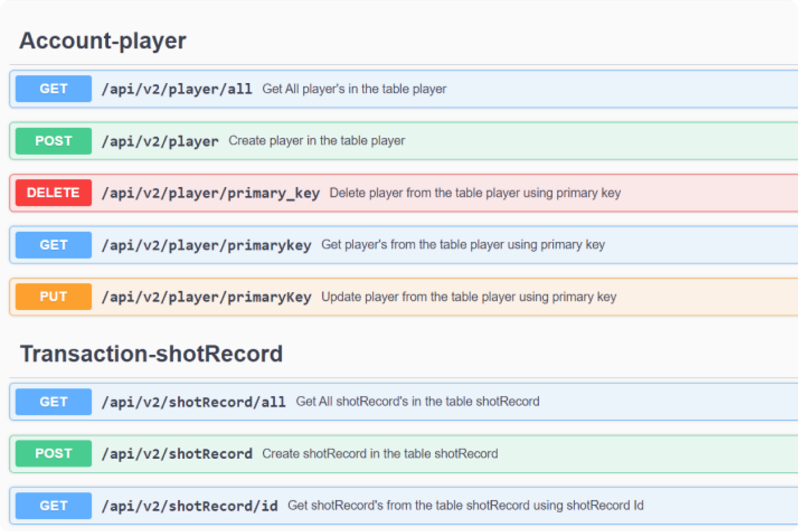Expand 'Get All shotRecord's in the table' description

pyautogui.click(x=418, y=402)
